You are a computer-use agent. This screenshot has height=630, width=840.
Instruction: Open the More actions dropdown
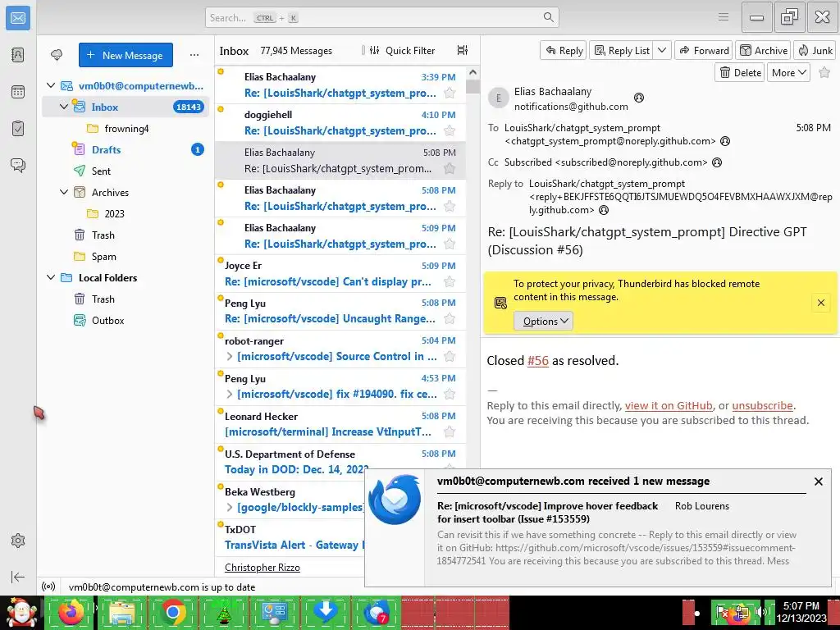[788, 72]
